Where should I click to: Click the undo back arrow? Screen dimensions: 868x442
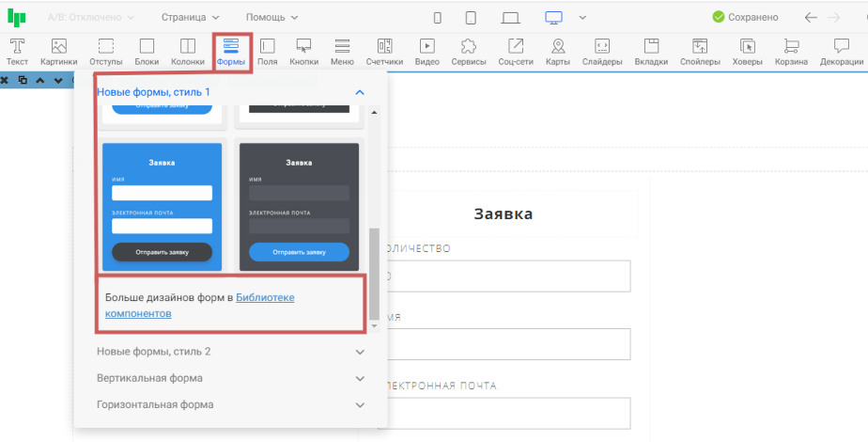(811, 17)
